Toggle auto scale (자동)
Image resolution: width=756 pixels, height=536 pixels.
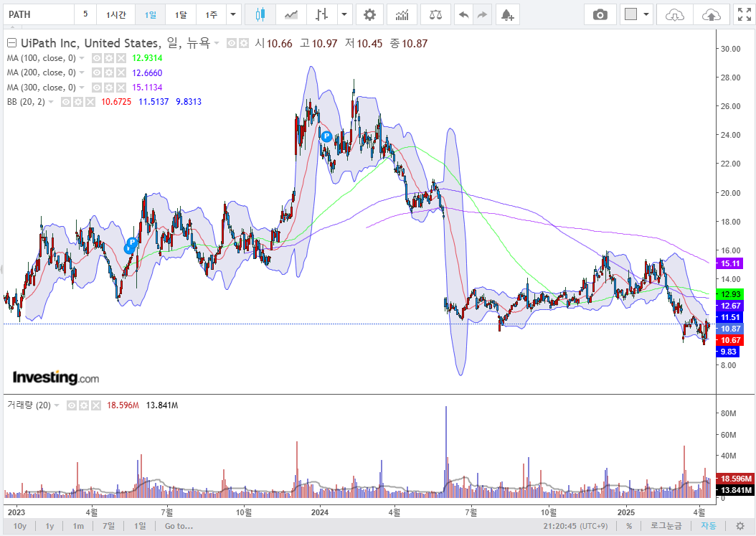709,526
